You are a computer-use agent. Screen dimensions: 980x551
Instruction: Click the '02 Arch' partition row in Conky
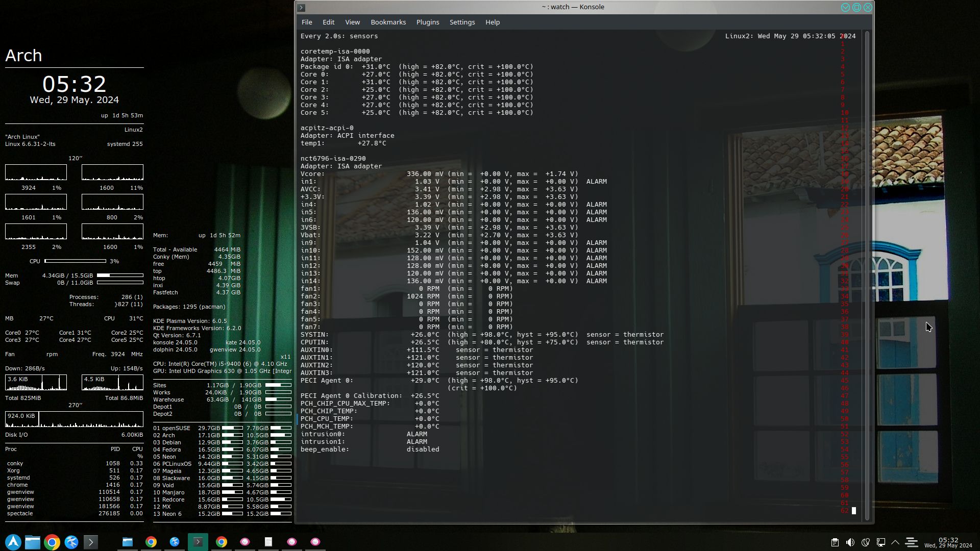[222, 435]
